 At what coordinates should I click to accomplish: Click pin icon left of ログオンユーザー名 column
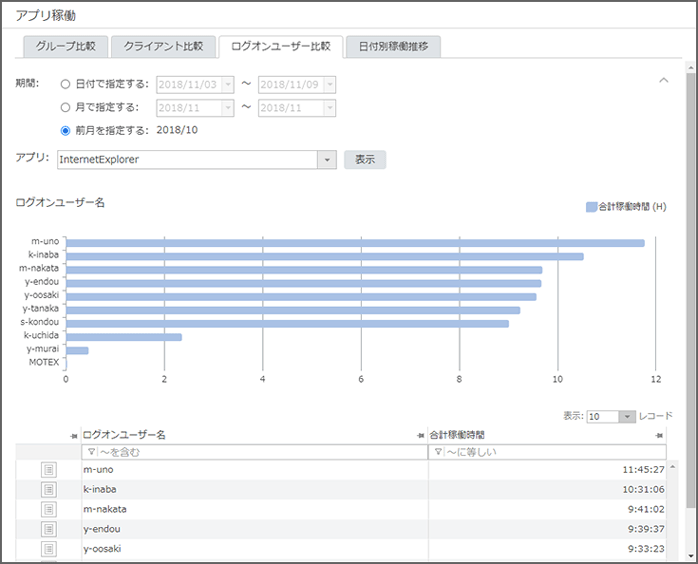pyautogui.click(x=74, y=436)
